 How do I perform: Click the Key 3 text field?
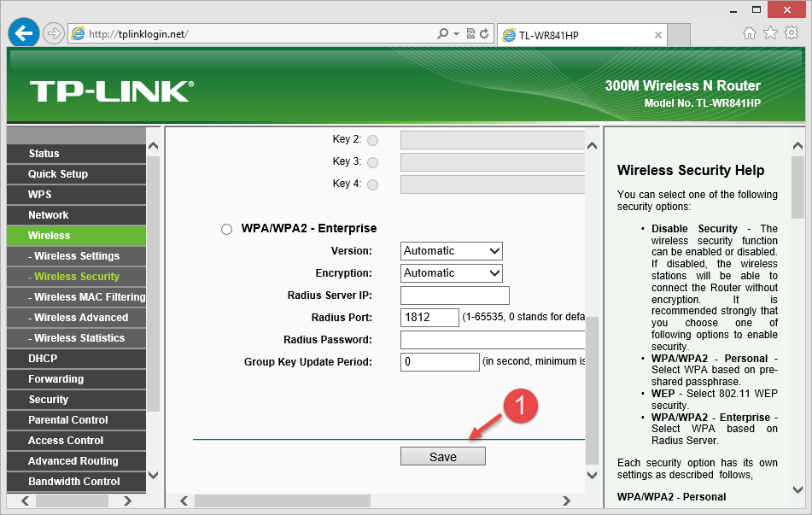(x=493, y=162)
